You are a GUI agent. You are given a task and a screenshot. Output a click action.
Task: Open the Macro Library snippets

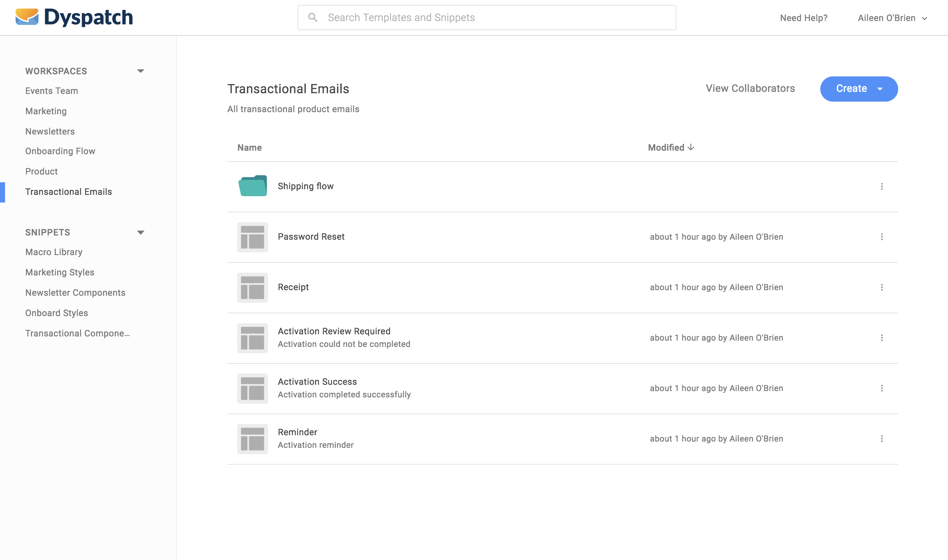click(54, 252)
